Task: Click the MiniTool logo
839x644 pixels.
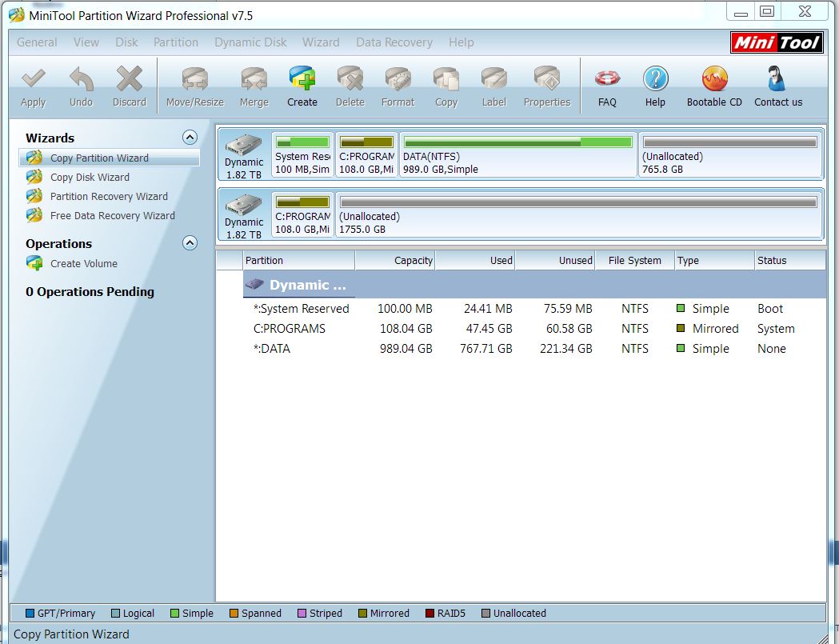Action: (x=777, y=42)
